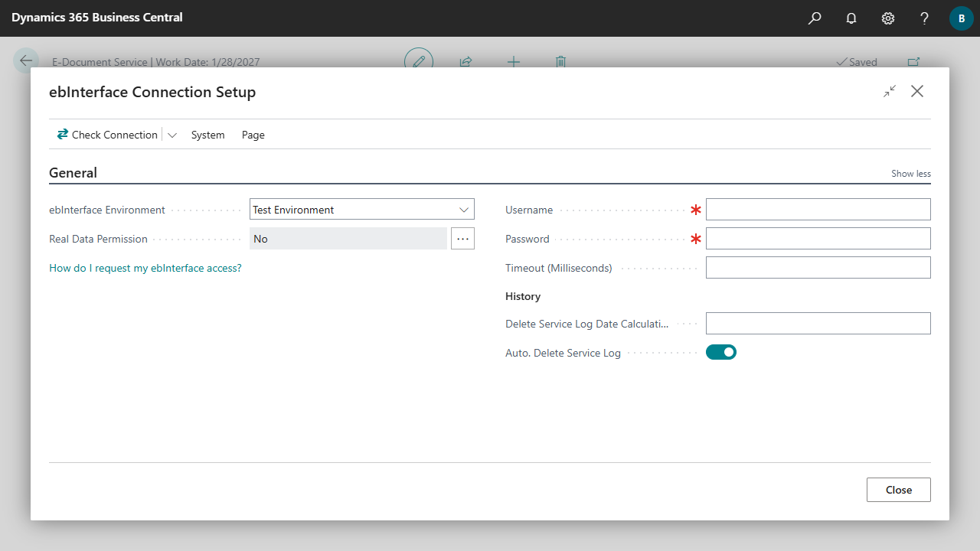980x551 pixels.
Task: Focus the Password input field
Action: coord(818,239)
